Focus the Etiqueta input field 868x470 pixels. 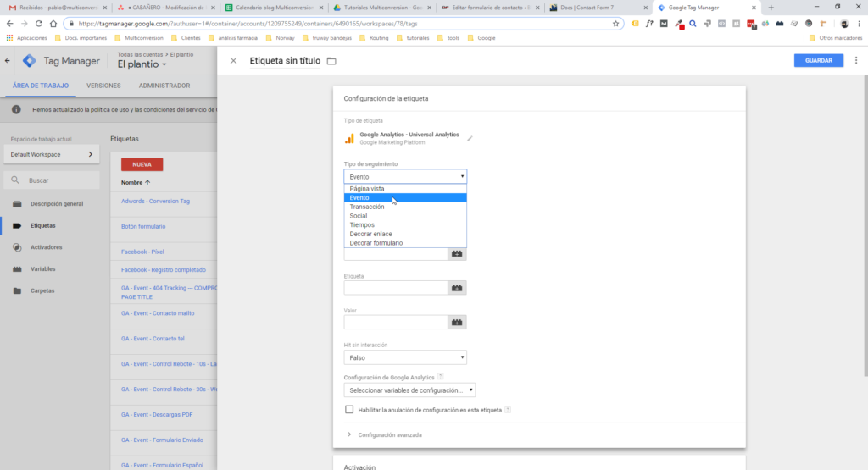396,288
